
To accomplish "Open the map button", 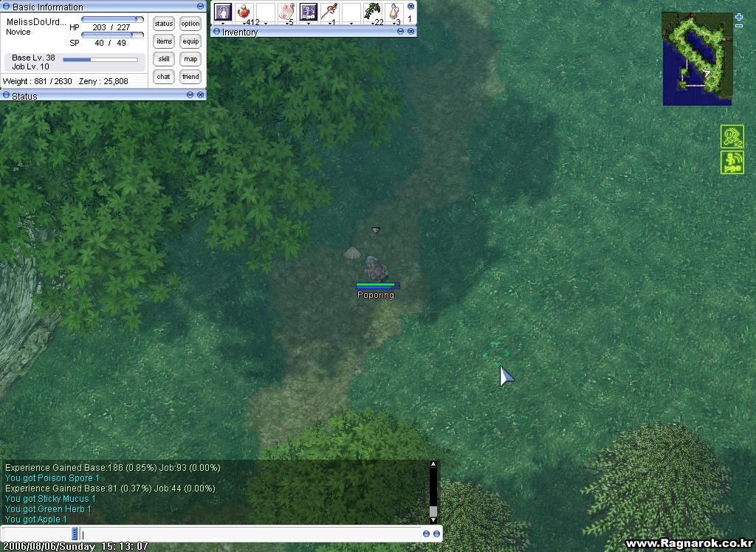I will (x=190, y=59).
